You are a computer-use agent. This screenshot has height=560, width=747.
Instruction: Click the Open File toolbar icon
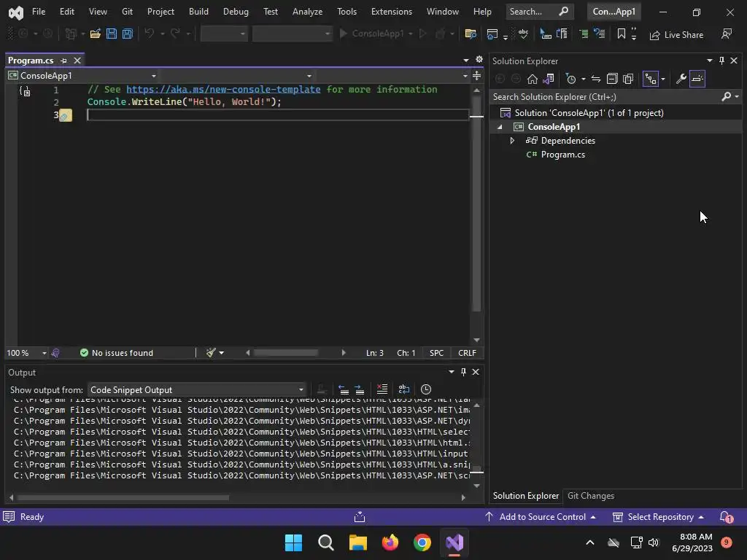coord(96,34)
